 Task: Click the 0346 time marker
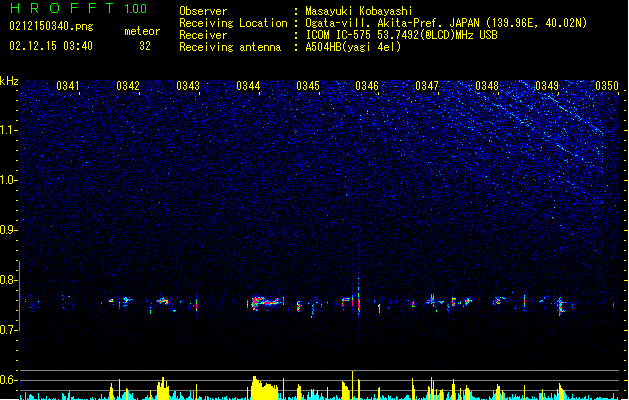(x=367, y=86)
